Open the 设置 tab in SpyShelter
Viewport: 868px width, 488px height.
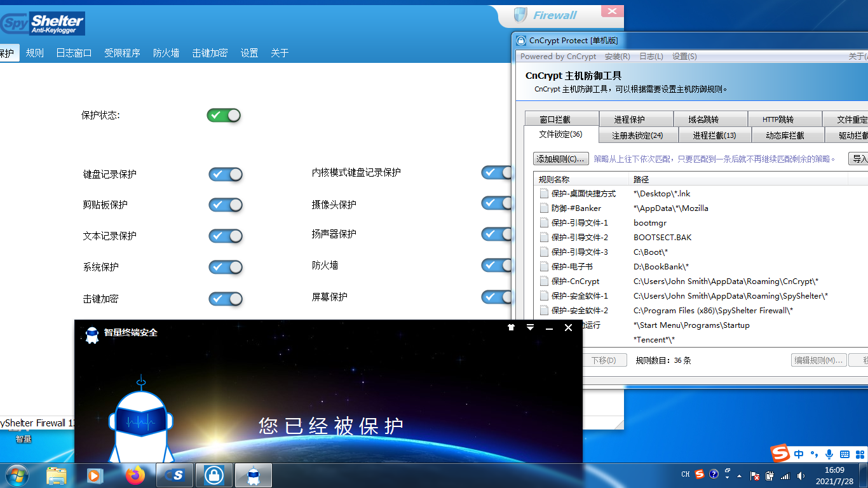(x=249, y=53)
